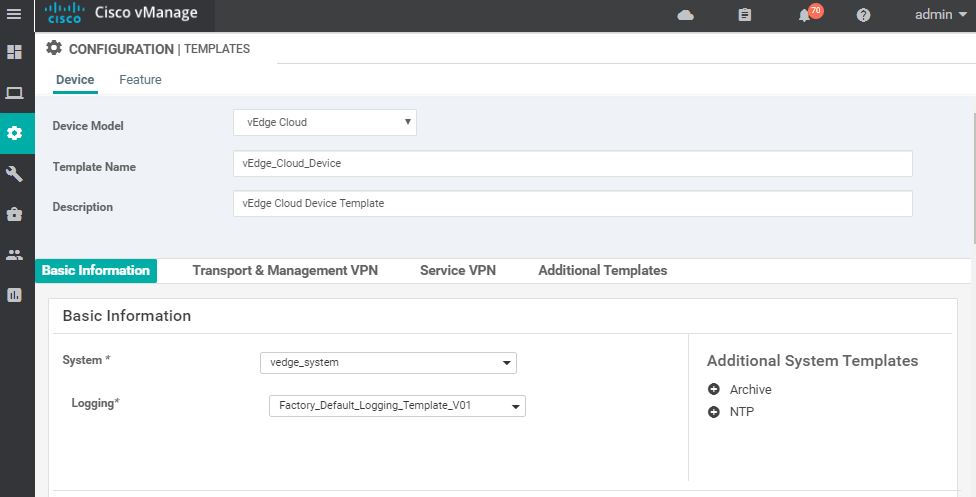This screenshot has width=976, height=497.
Task: Open the help question mark icon
Action: coord(863,15)
